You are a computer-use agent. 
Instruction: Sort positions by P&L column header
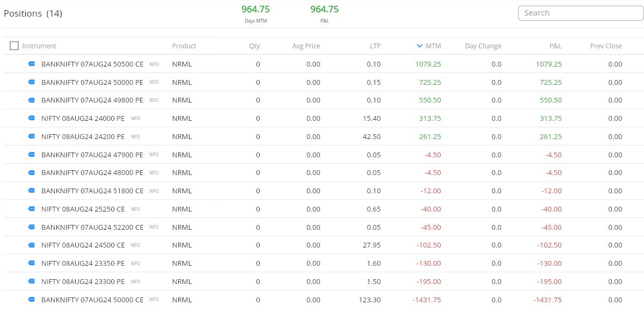coord(555,46)
